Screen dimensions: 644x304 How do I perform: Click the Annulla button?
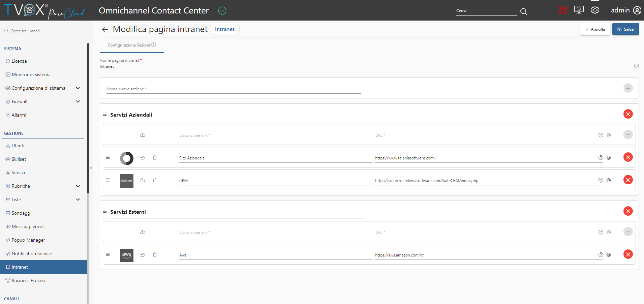click(595, 29)
